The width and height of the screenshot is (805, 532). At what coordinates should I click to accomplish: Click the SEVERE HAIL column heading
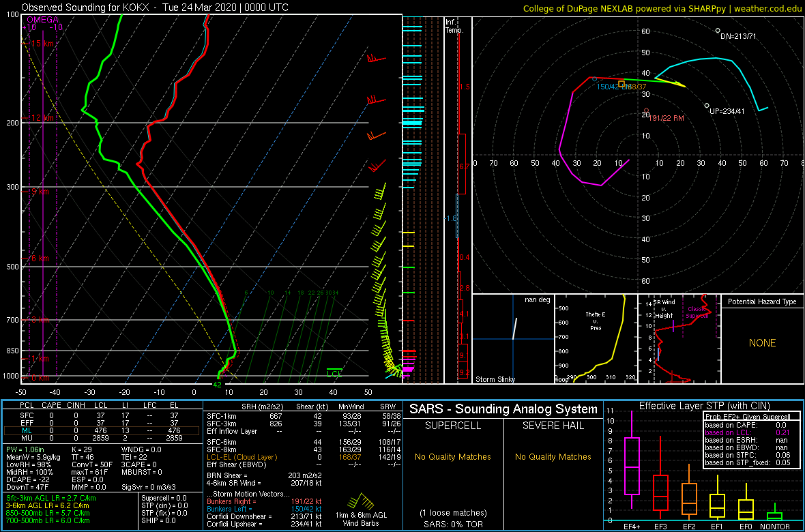coord(554,426)
